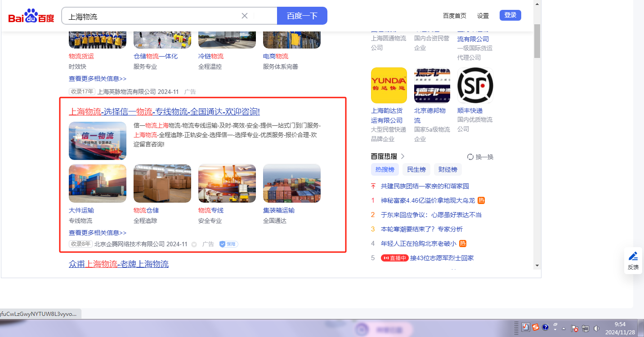The image size is (644, 337).
Task: Open the 众甫上海物流 result link
Action: (x=119, y=264)
